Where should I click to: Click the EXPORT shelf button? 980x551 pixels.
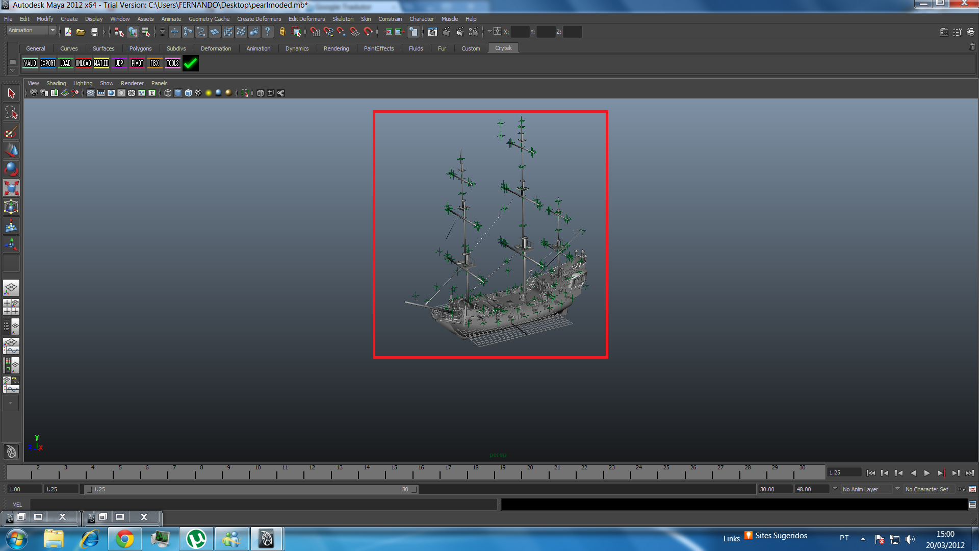[x=48, y=63]
